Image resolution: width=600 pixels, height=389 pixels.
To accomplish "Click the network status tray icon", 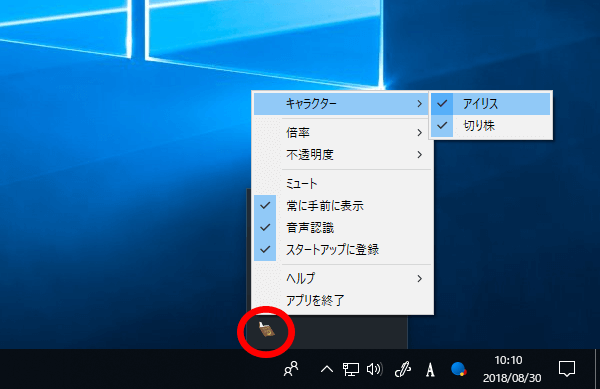I will [x=351, y=369].
